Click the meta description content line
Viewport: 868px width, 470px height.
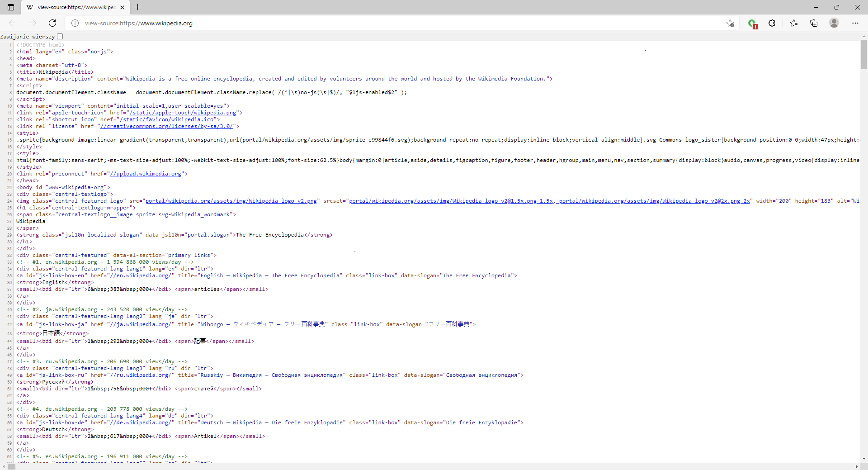pyautogui.click(x=284, y=79)
